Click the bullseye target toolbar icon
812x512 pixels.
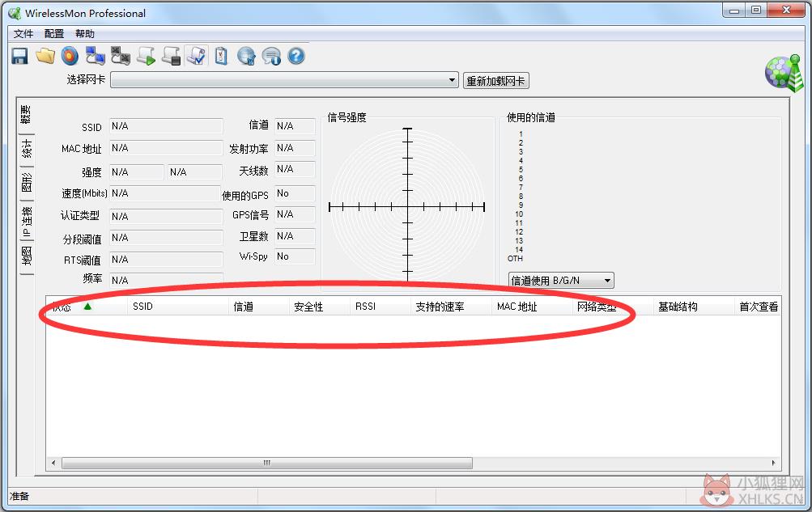(x=70, y=56)
